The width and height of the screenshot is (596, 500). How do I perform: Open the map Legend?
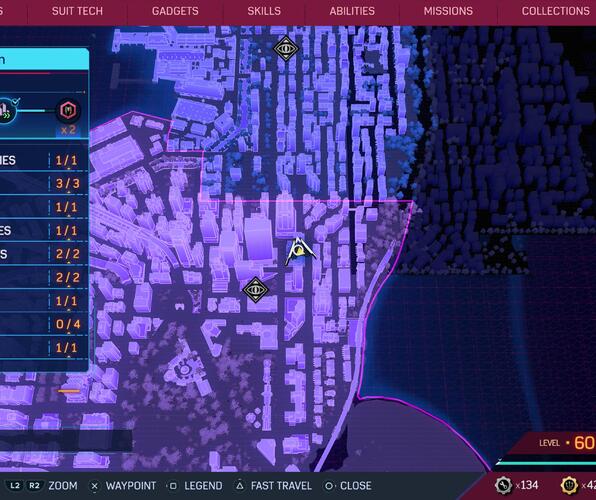pyautogui.click(x=203, y=486)
